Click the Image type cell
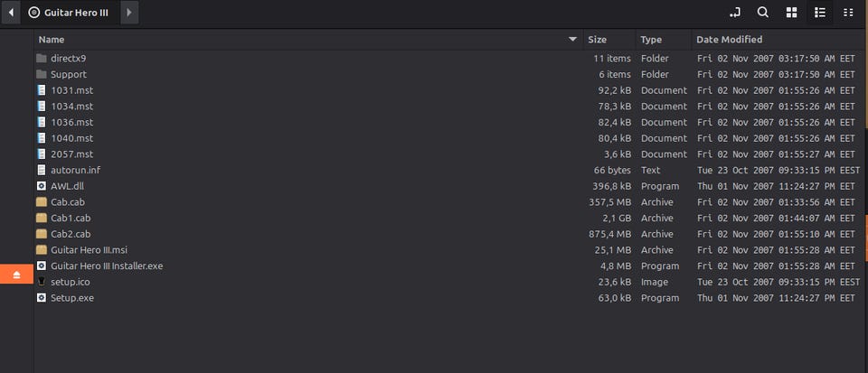Screen dimensions: 868x373 coord(655,282)
